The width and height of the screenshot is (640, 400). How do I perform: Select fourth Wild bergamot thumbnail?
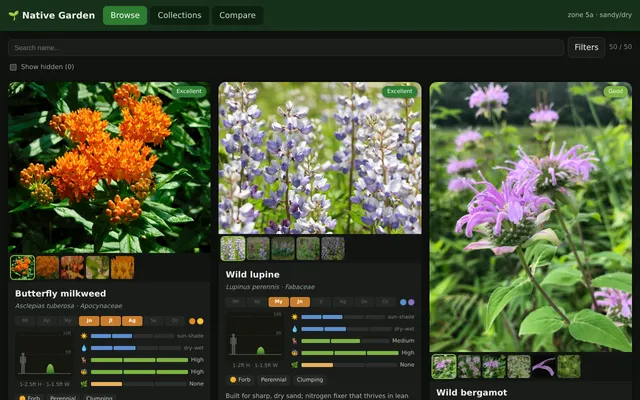[x=519, y=367]
